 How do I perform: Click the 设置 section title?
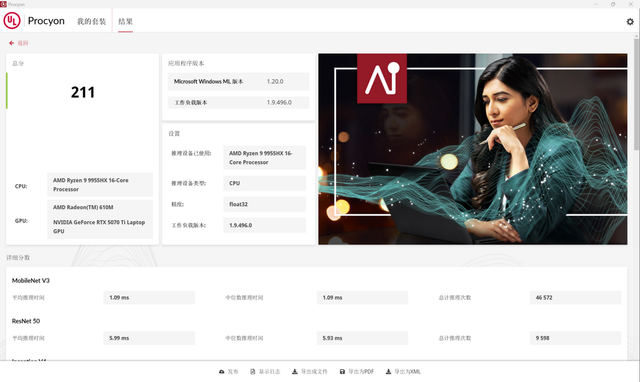click(x=174, y=133)
